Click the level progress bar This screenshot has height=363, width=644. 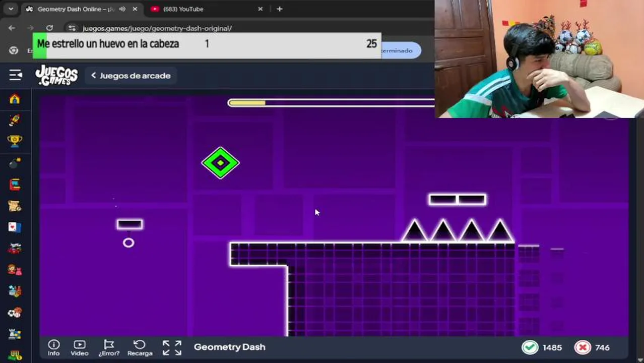331,103
